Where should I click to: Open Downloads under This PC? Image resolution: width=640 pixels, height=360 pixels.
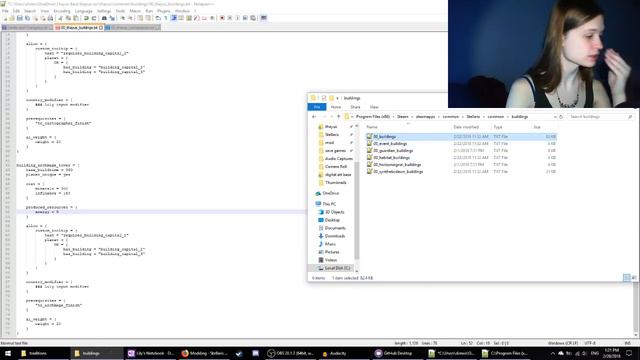[x=335, y=236]
